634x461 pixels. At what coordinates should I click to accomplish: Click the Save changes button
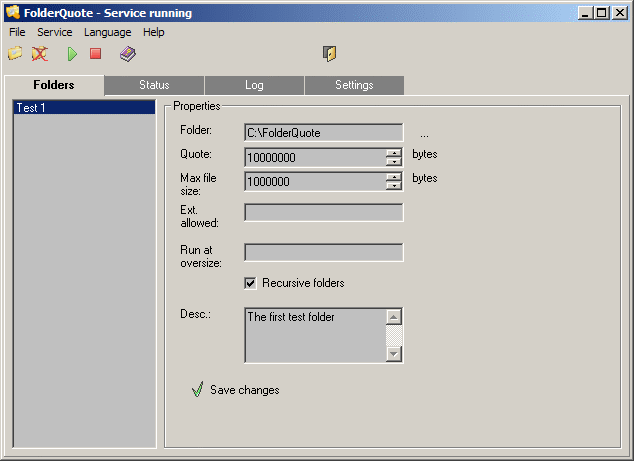point(236,389)
